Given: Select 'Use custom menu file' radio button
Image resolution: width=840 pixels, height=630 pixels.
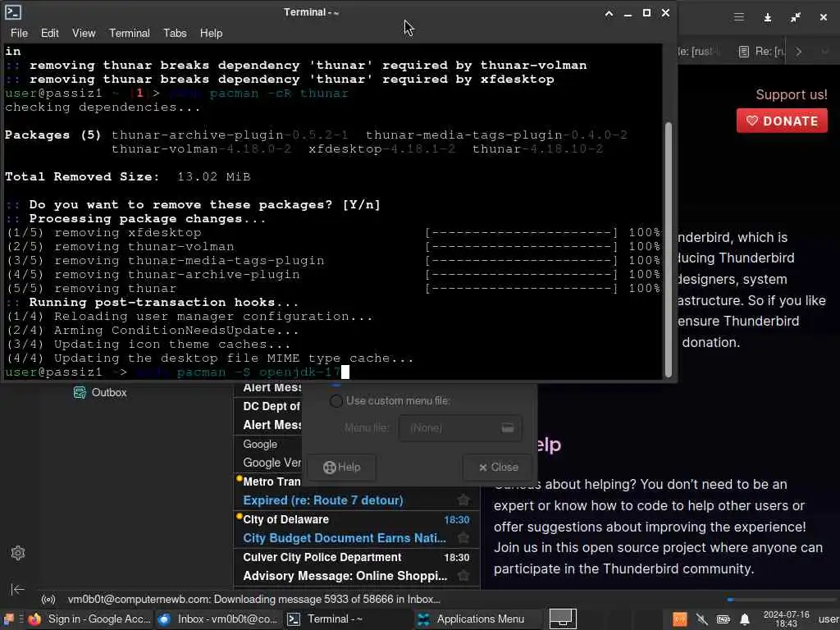Looking at the screenshot, I should (x=336, y=400).
